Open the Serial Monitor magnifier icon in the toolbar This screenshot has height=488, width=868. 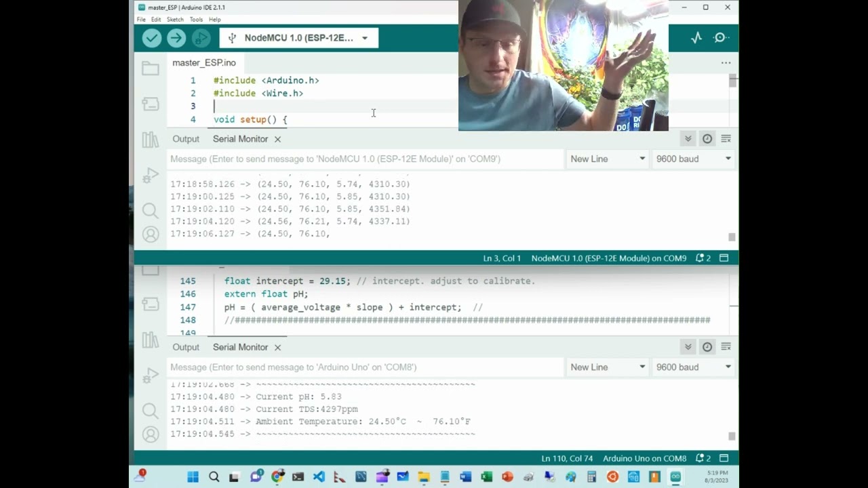[721, 38]
